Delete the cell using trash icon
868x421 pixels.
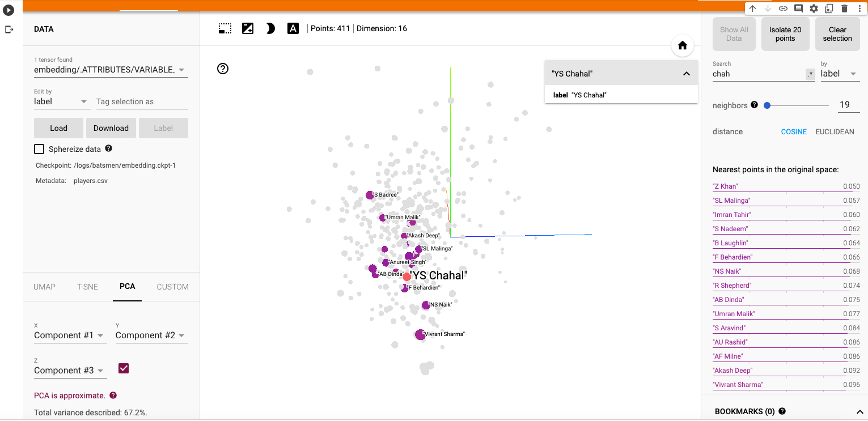[x=844, y=8]
